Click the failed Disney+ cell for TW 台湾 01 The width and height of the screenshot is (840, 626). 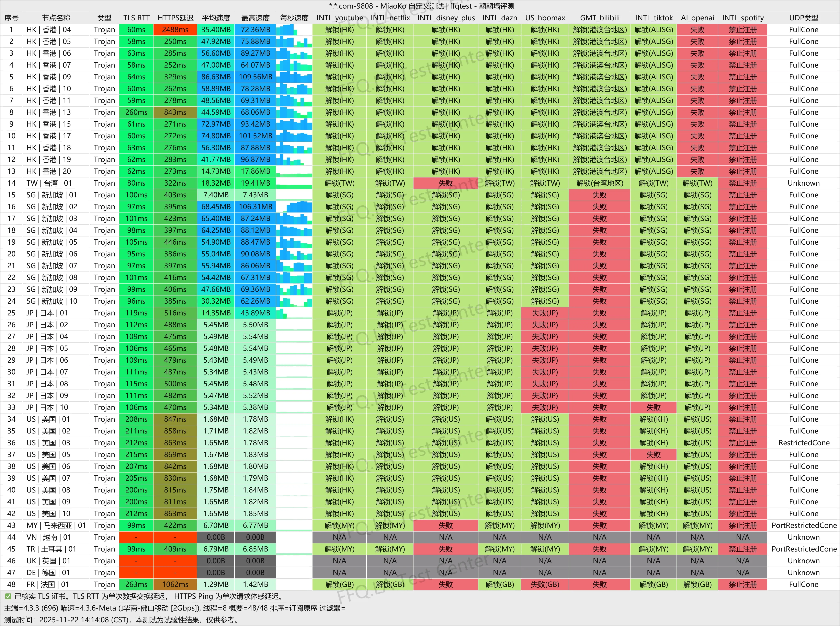445,183
